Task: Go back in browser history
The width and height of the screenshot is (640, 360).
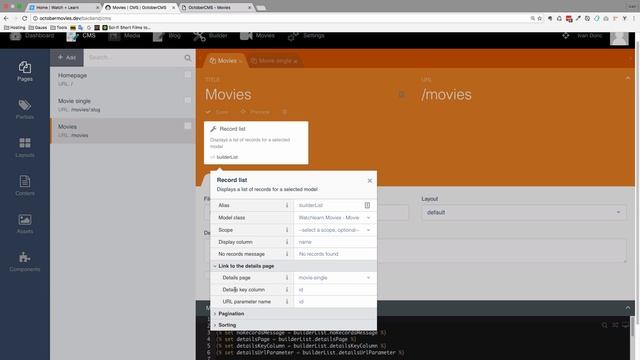Action: (x=6, y=18)
